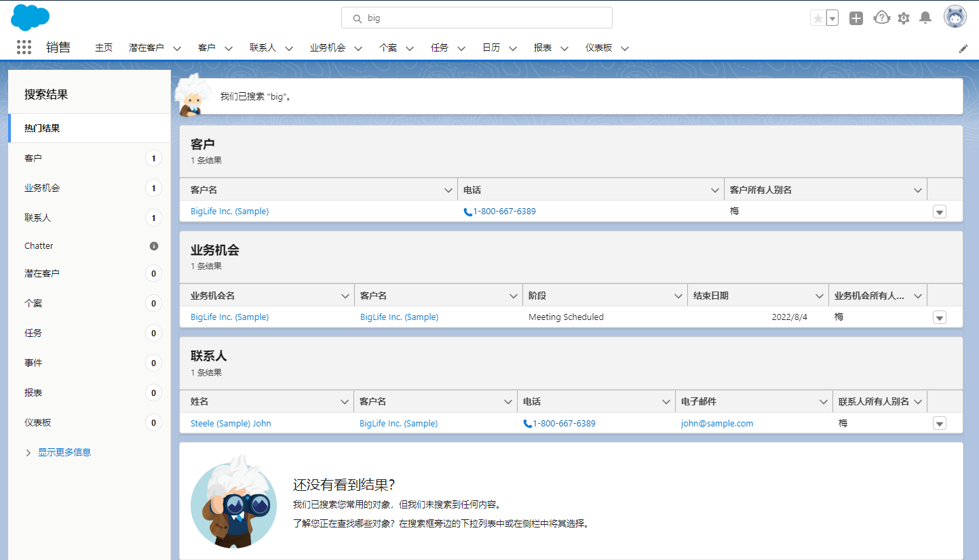Expand the 客户 tab dropdown chevron
Screen dimensions: 979x560
[229, 48]
